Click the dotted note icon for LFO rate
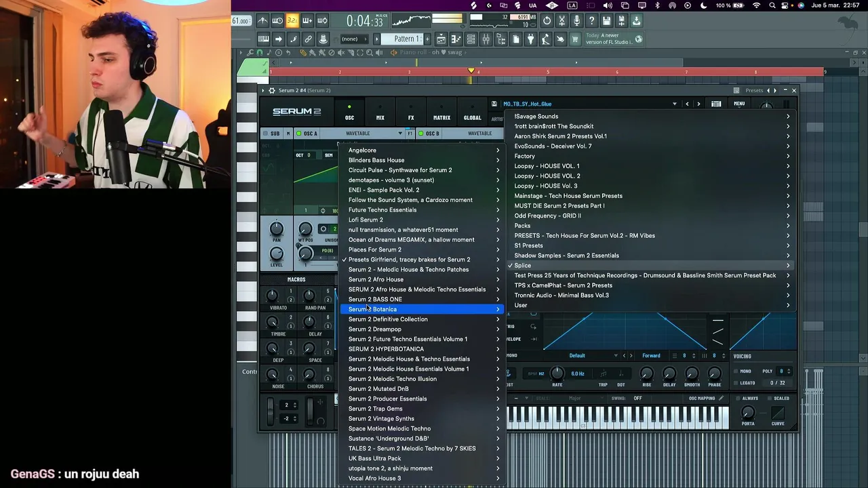This screenshot has width=868, height=488. [621, 373]
